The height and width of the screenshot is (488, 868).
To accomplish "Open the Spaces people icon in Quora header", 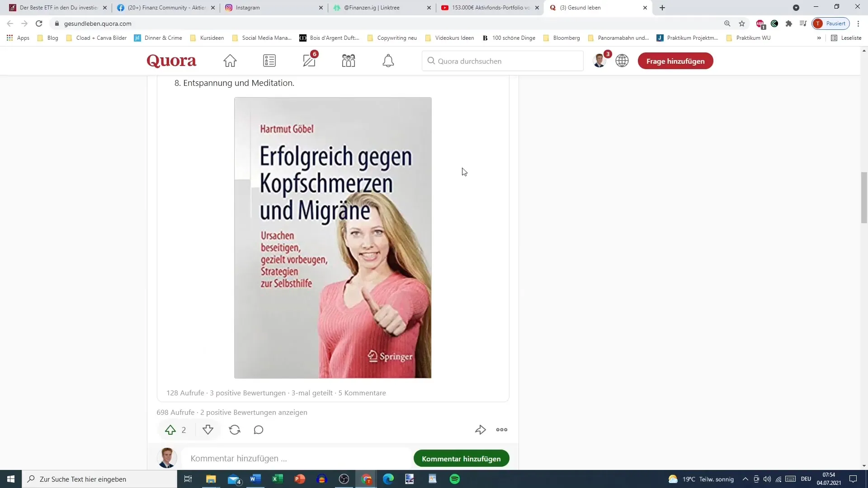I will (x=349, y=61).
